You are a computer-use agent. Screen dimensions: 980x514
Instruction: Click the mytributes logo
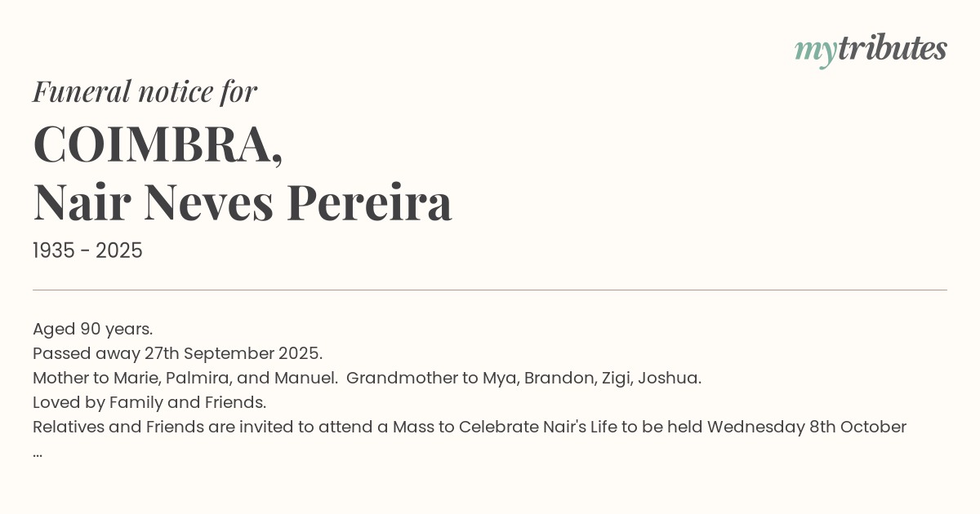tap(871, 50)
